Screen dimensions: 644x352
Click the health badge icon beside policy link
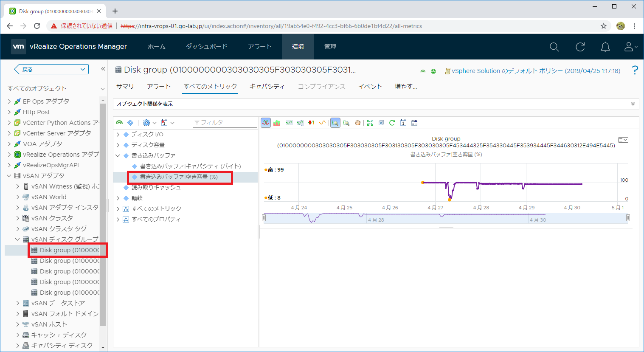(423, 71)
